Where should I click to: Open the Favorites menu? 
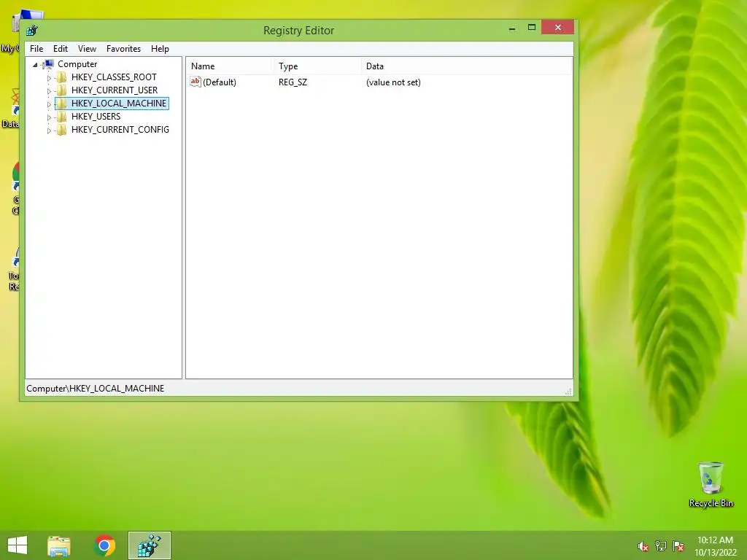click(123, 49)
